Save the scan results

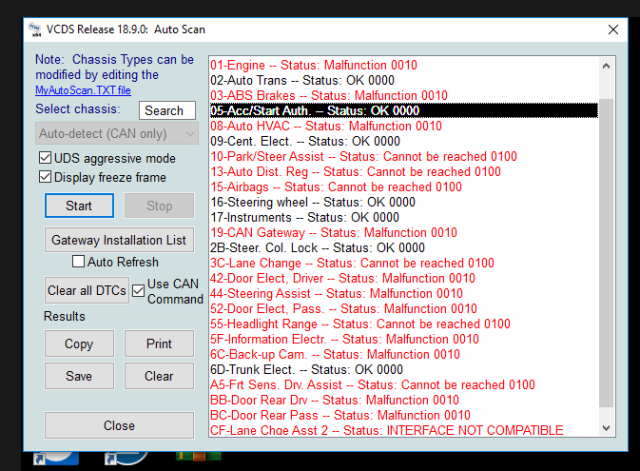(79, 376)
